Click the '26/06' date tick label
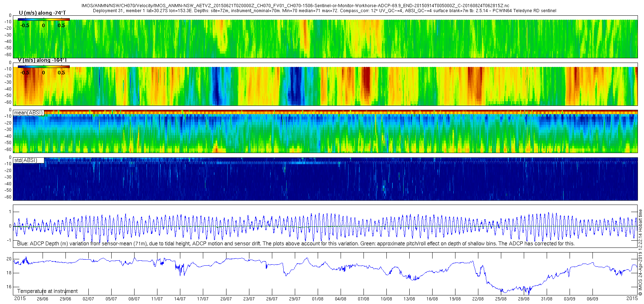Image resolution: width=644 pixels, height=304 pixels. (42, 299)
